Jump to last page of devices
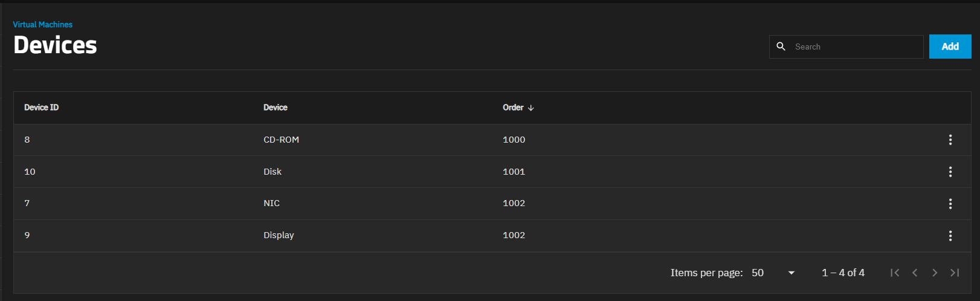 coord(955,273)
